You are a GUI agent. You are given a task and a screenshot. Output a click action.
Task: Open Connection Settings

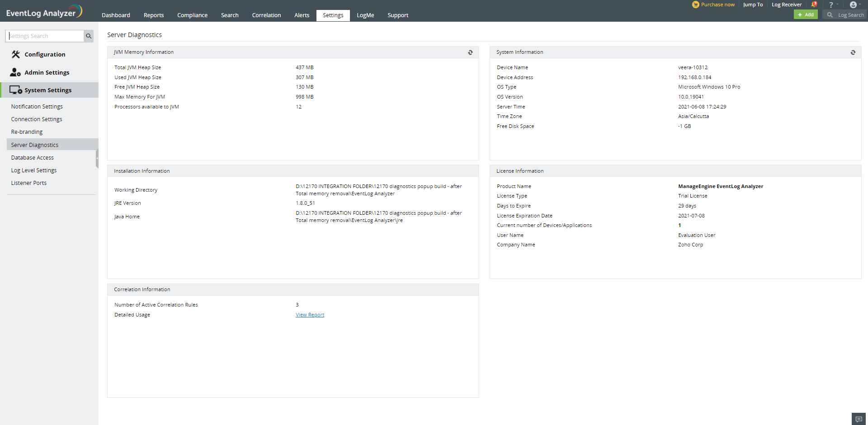(x=37, y=119)
